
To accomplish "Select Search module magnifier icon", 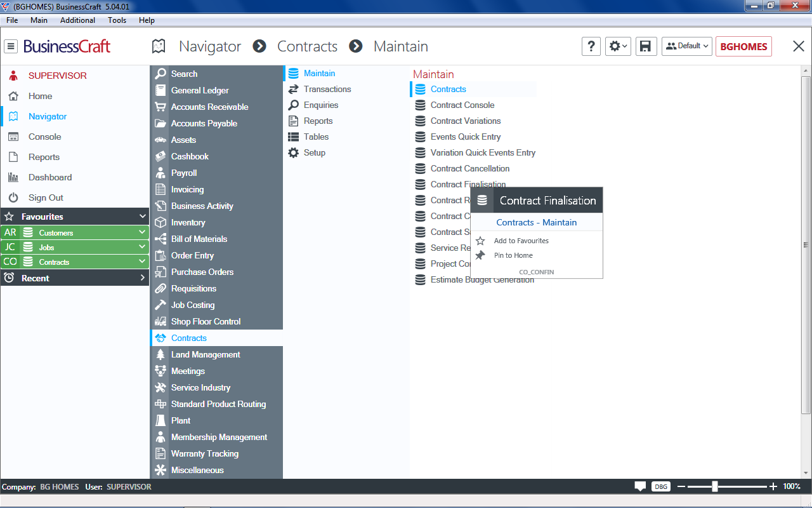I will (x=160, y=74).
